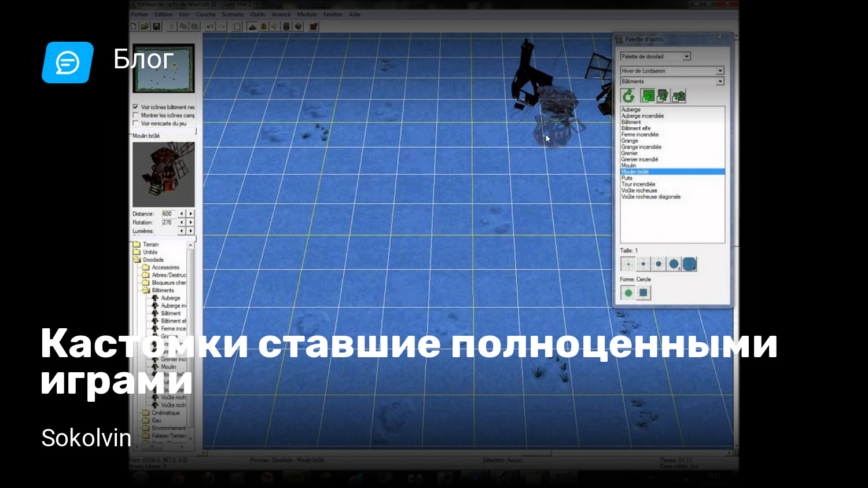This screenshot has width=868, height=488.
Task: Open the Edition menu
Action: [163, 14]
